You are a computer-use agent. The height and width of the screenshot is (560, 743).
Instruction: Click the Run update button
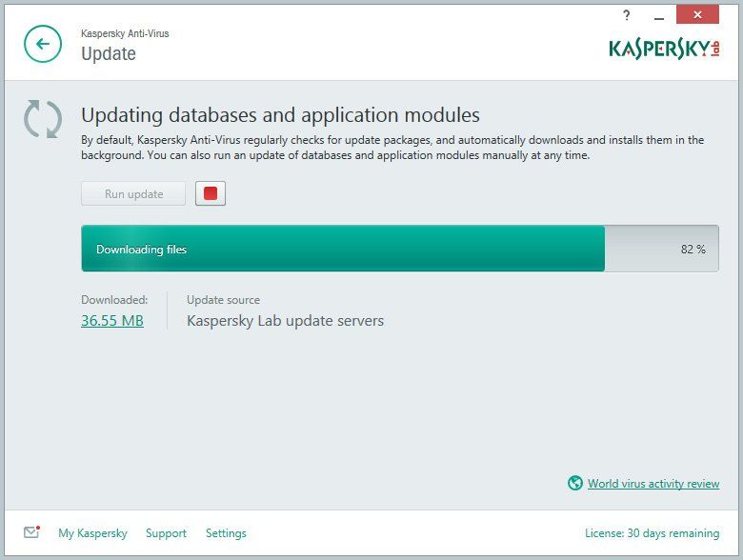(x=133, y=193)
